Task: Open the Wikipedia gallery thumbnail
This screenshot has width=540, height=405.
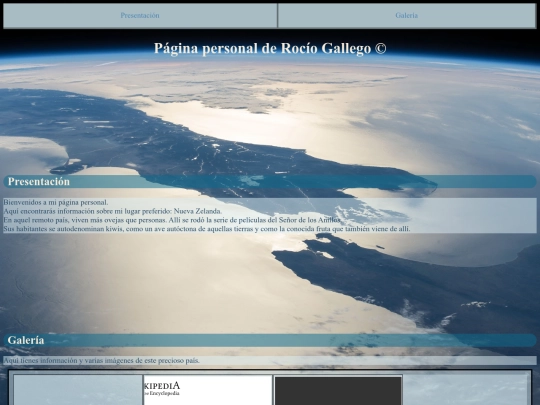Action: (x=208, y=390)
